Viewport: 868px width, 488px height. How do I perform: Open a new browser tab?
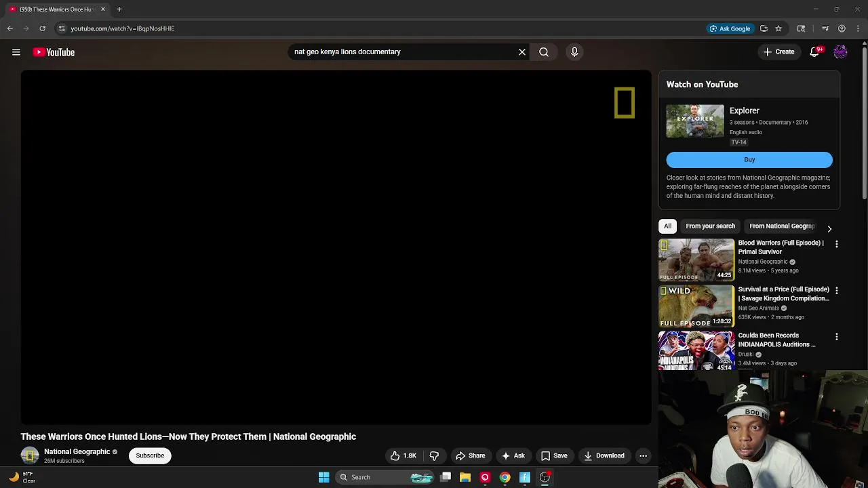pyautogui.click(x=119, y=9)
